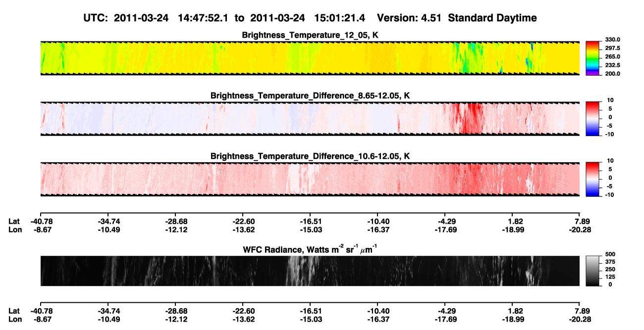Image resolution: width=644 pixels, height=330 pixels.
Task: Click the start time 14:47:52.1 in the header
Action: click(203, 18)
